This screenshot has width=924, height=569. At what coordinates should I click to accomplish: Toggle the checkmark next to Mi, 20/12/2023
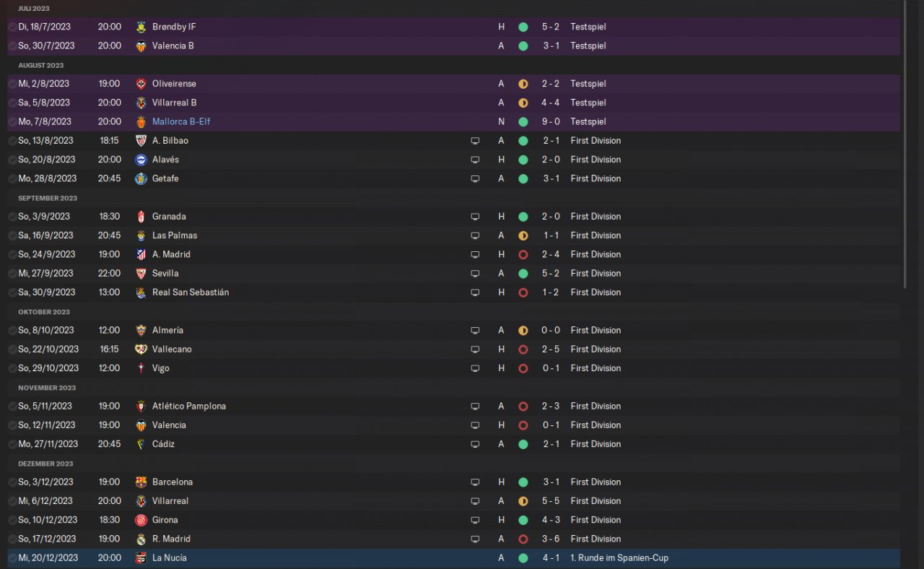click(12, 558)
